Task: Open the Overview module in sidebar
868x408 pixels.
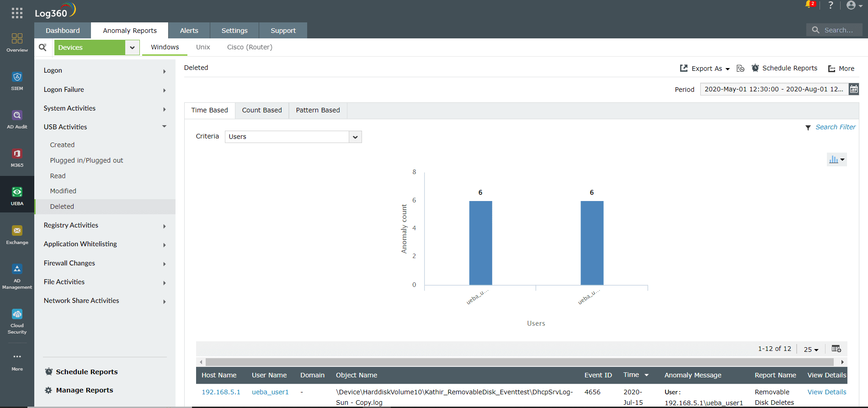Action: coord(17,42)
